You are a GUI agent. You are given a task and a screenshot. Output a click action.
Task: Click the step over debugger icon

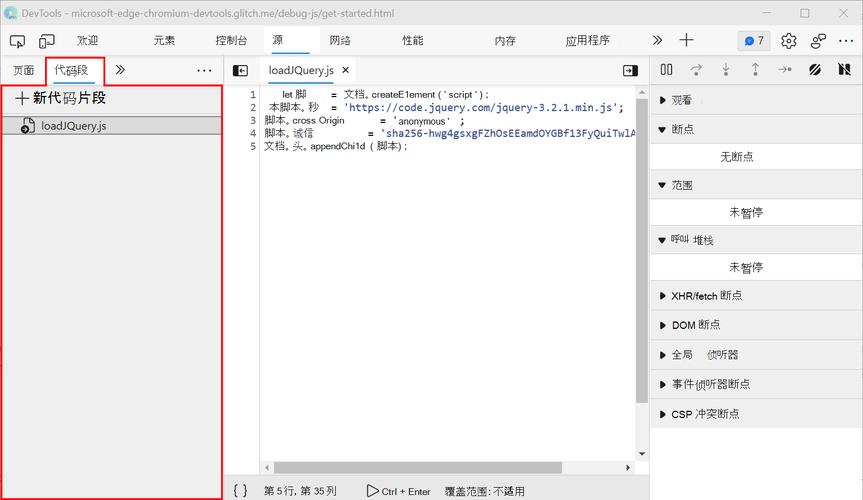(x=696, y=70)
